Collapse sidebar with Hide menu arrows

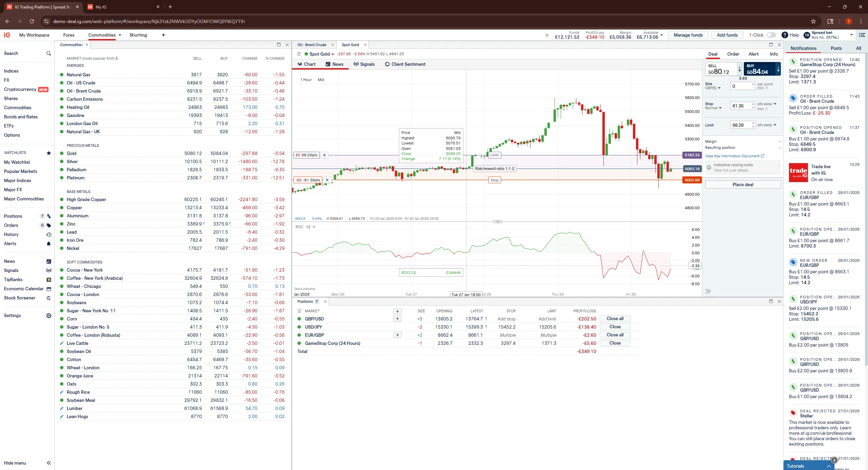pyautogui.click(x=49, y=463)
